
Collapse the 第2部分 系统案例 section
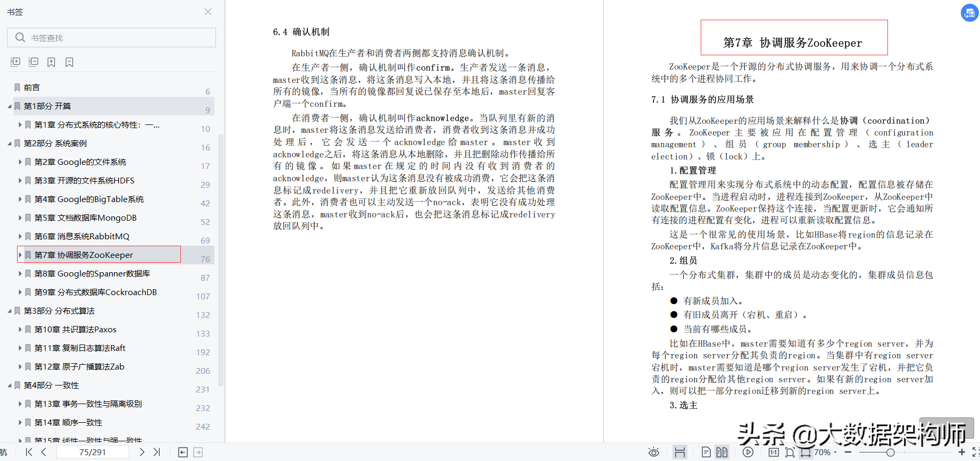(x=9, y=144)
